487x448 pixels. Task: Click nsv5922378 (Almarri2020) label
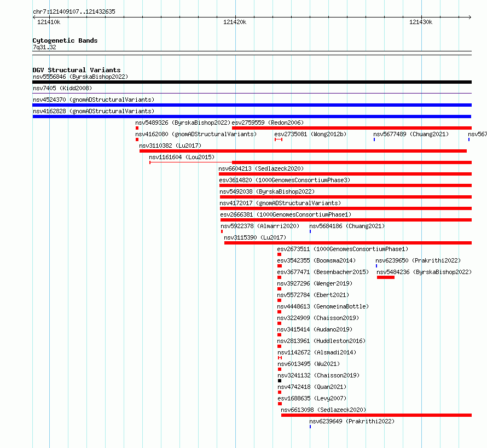pos(260,226)
